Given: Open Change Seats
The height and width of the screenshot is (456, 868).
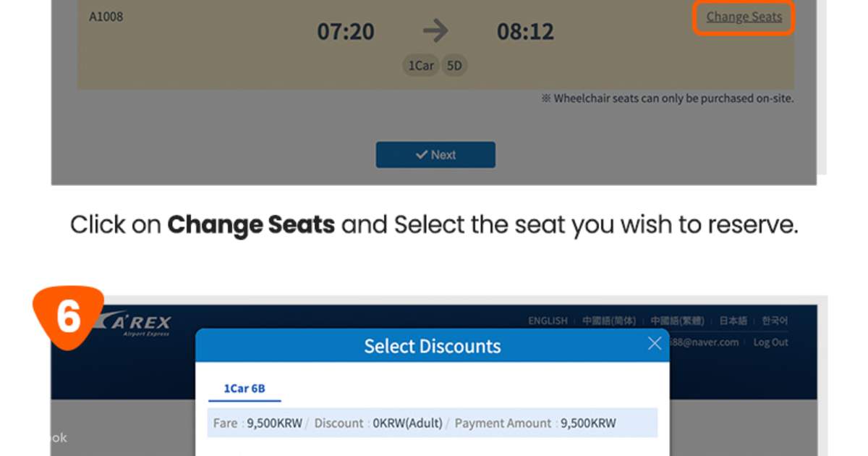Looking at the screenshot, I should [x=743, y=17].
